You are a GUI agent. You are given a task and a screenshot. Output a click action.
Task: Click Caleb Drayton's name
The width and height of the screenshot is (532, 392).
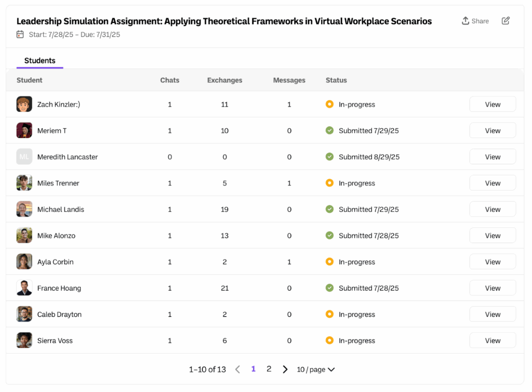click(x=59, y=315)
